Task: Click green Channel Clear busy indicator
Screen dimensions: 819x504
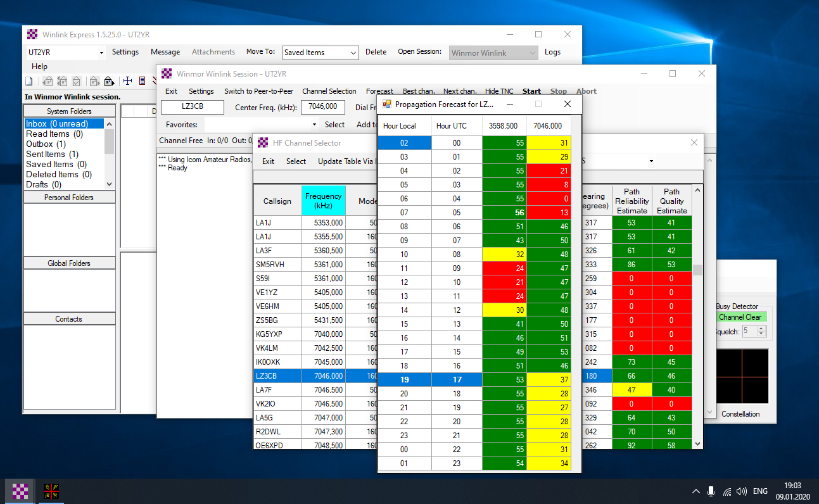Action: click(740, 317)
